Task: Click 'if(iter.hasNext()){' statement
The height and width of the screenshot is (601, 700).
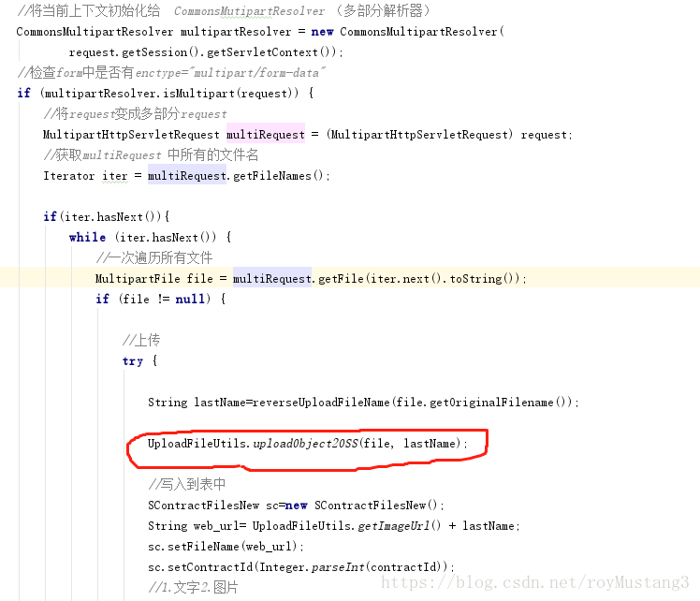Action: pos(107,217)
